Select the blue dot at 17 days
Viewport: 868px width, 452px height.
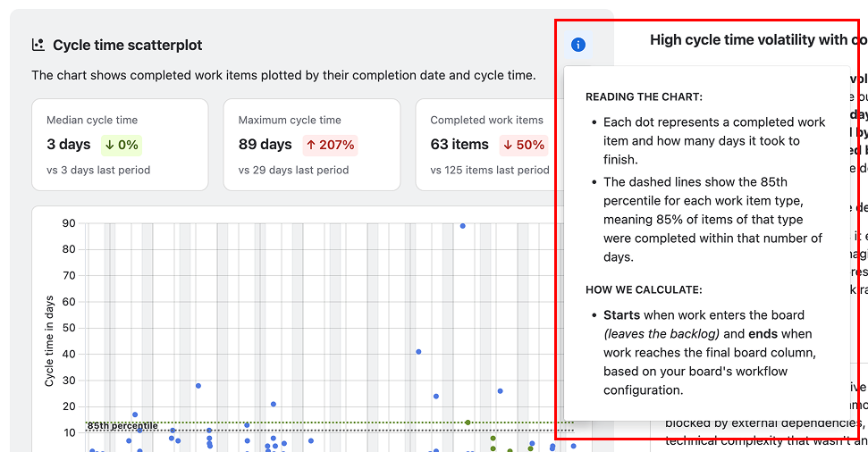(135, 414)
